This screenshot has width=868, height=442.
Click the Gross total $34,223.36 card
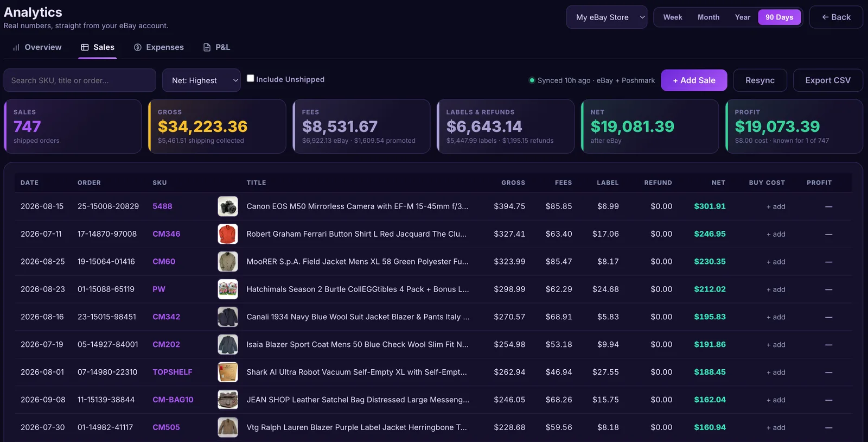coord(217,127)
